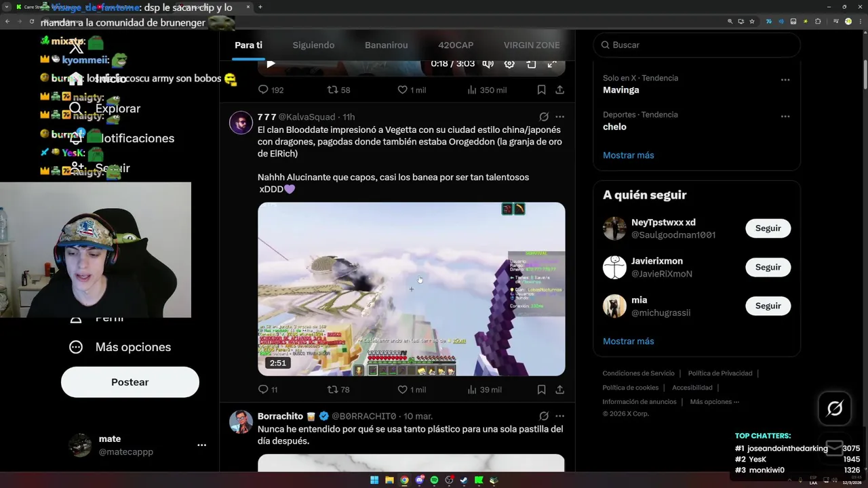This screenshot has width=868, height=488.
Task: Open the floating Grok button
Action: [835, 408]
